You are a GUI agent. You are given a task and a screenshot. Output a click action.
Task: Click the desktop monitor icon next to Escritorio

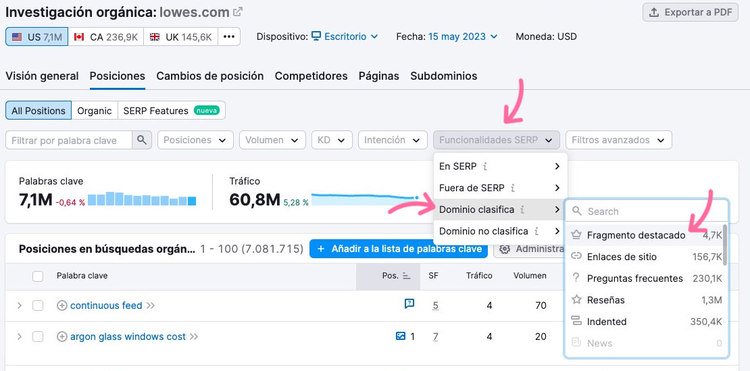click(x=316, y=36)
